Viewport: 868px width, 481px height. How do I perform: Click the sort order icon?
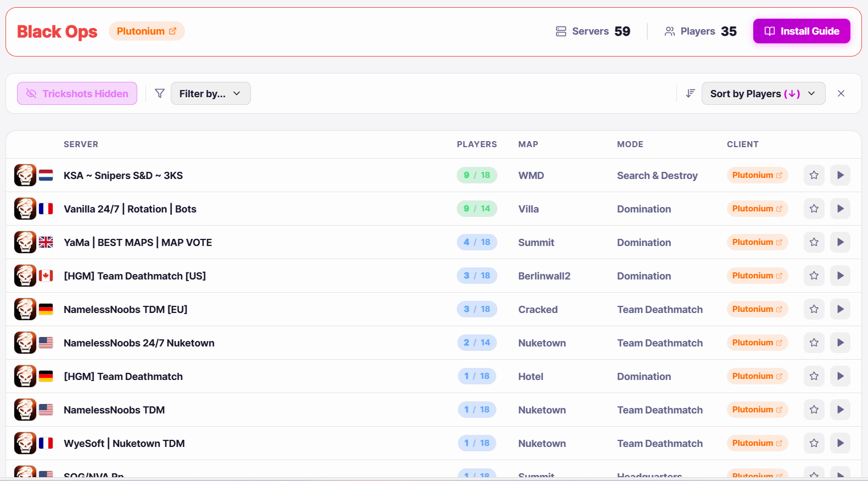point(690,93)
